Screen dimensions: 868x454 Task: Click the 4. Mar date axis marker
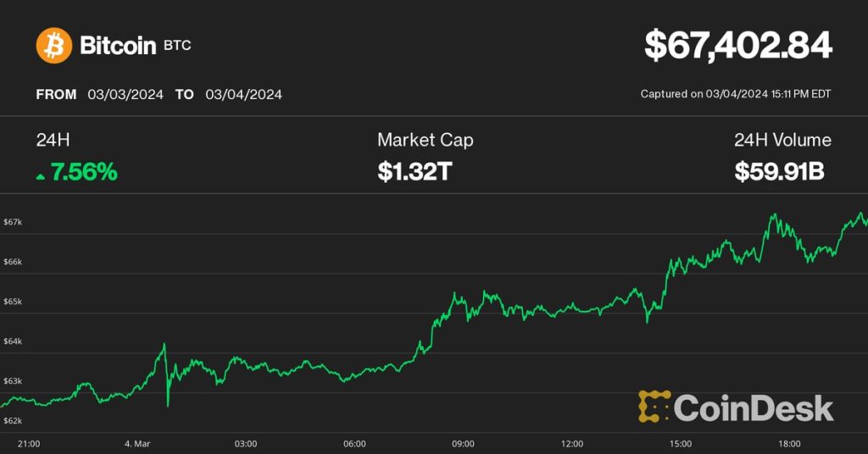137,444
